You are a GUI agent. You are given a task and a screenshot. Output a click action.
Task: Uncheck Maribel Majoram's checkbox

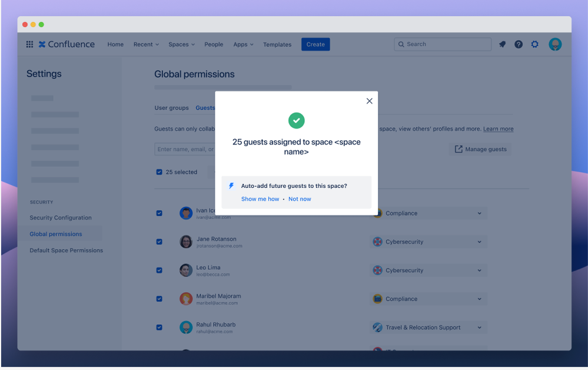point(159,299)
